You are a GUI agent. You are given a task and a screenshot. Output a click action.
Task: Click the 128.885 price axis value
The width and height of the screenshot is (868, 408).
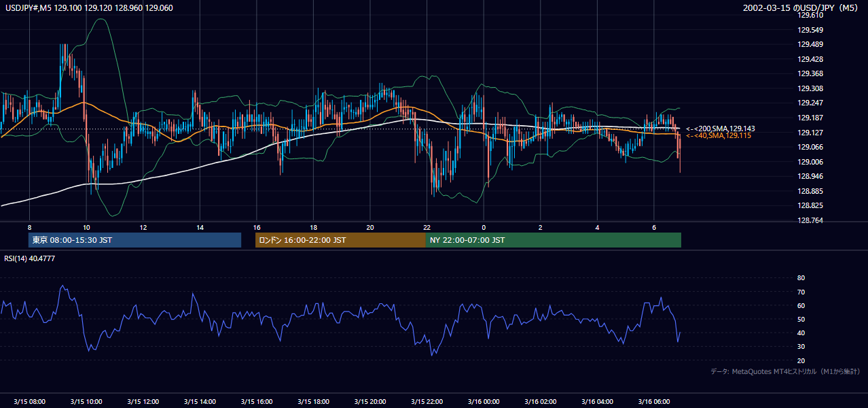click(x=810, y=191)
